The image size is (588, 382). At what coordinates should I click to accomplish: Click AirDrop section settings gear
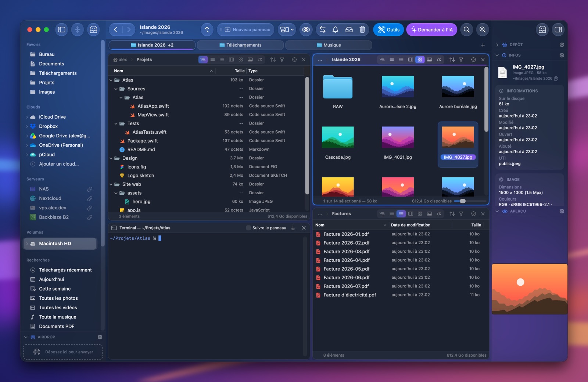tap(100, 337)
